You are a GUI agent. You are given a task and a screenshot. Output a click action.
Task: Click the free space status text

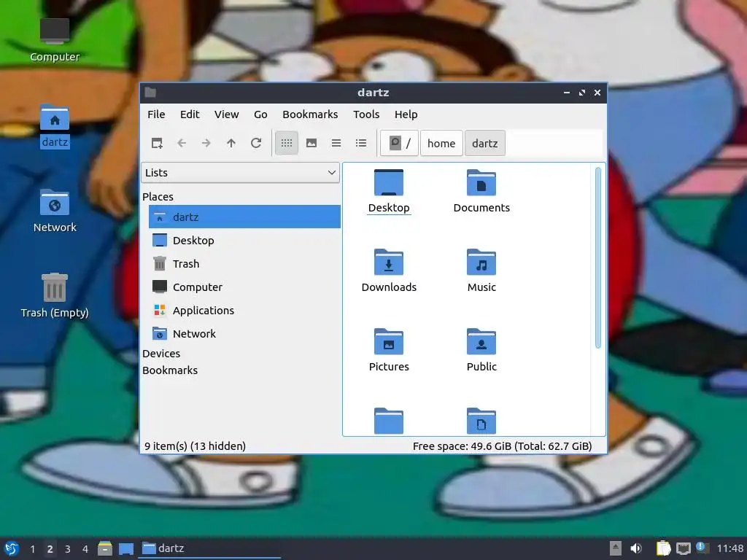[502, 446]
